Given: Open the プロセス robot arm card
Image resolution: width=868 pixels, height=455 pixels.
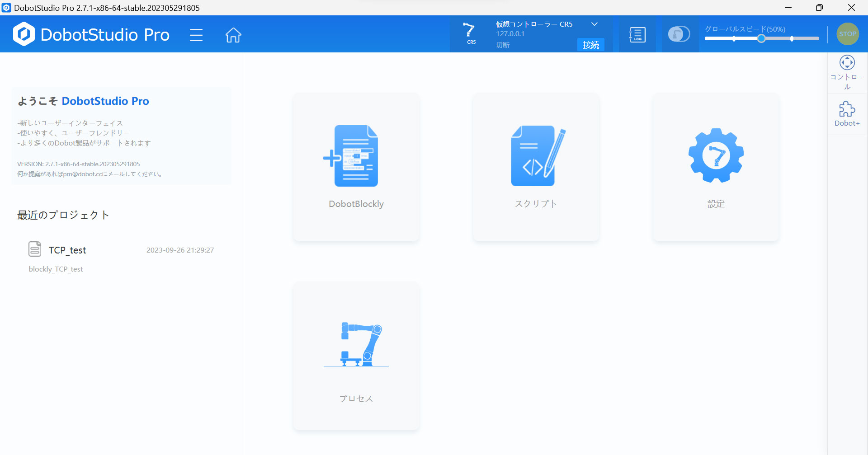Looking at the screenshot, I should 356,356.
